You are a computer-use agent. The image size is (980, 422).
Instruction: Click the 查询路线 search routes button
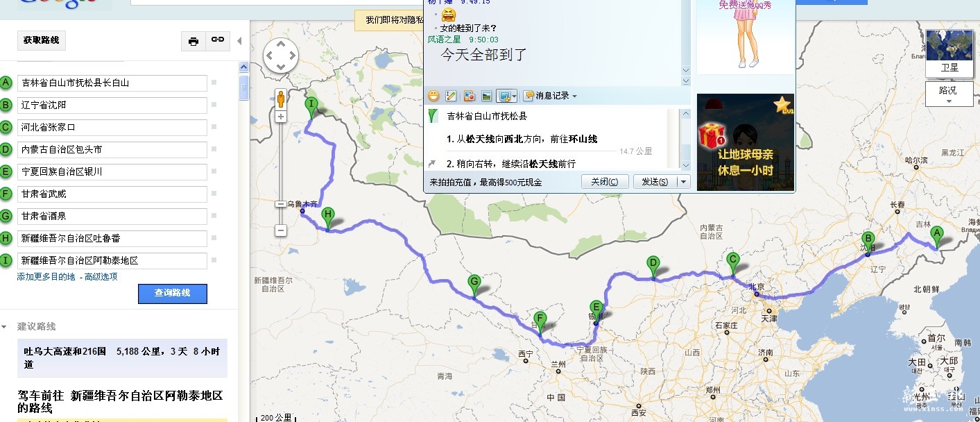pyautogui.click(x=172, y=294)
